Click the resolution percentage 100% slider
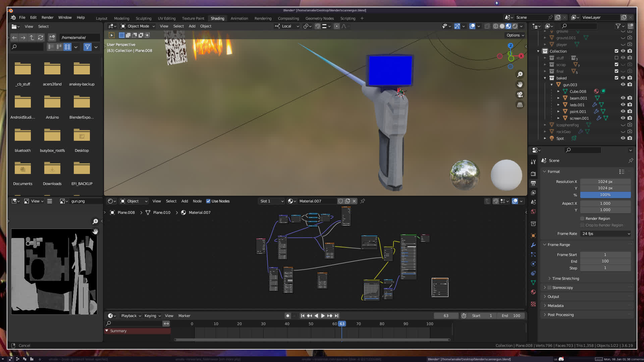 point(605,195)
